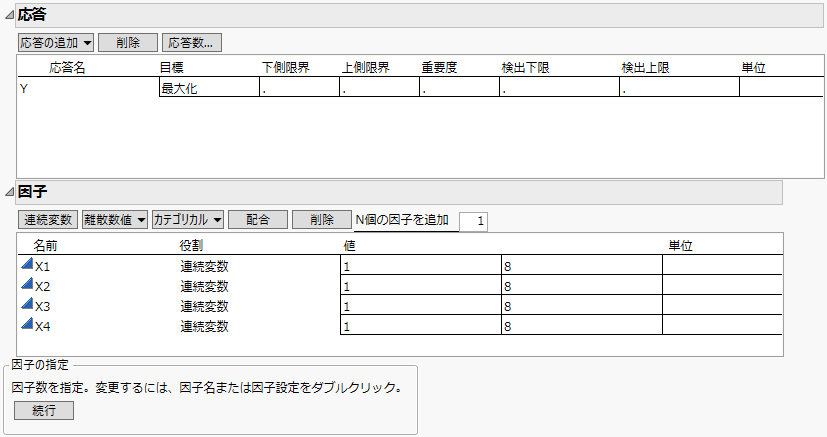
Task: Click the upper value 8 for X1
Action: (582, 265)
